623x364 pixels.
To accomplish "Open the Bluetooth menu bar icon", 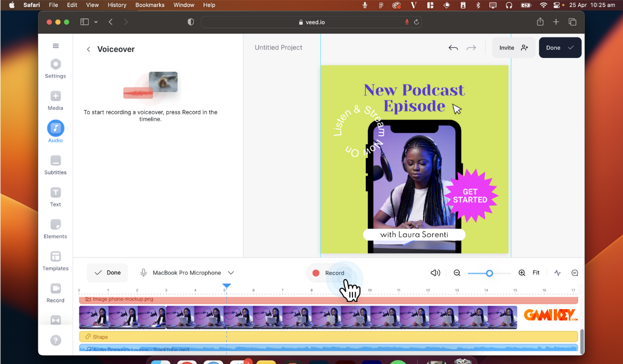I will [x=478, y=5].
